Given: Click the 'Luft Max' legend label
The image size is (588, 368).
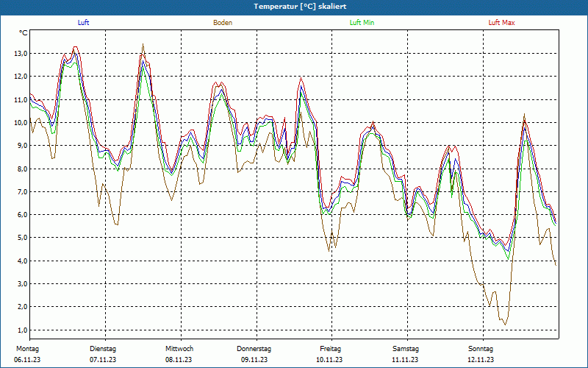Looking at the screenshot, I should tap(501, 23).
